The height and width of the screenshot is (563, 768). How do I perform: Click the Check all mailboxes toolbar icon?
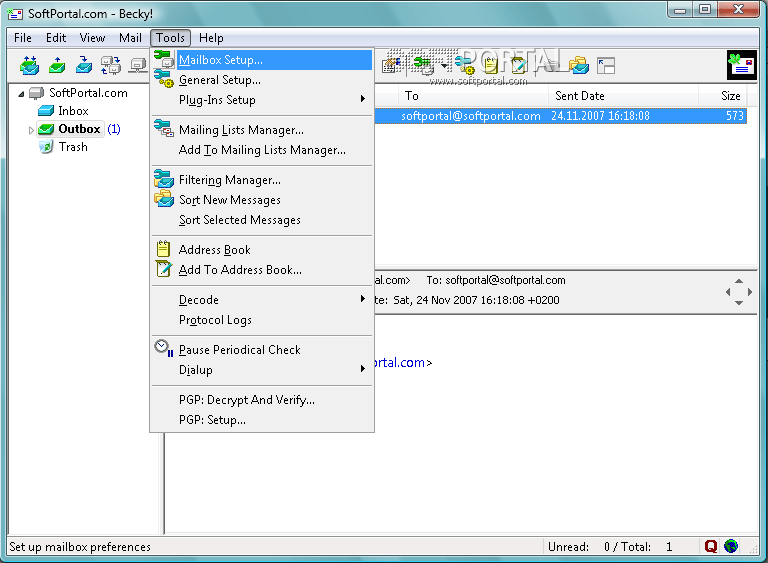click(111, 65)
